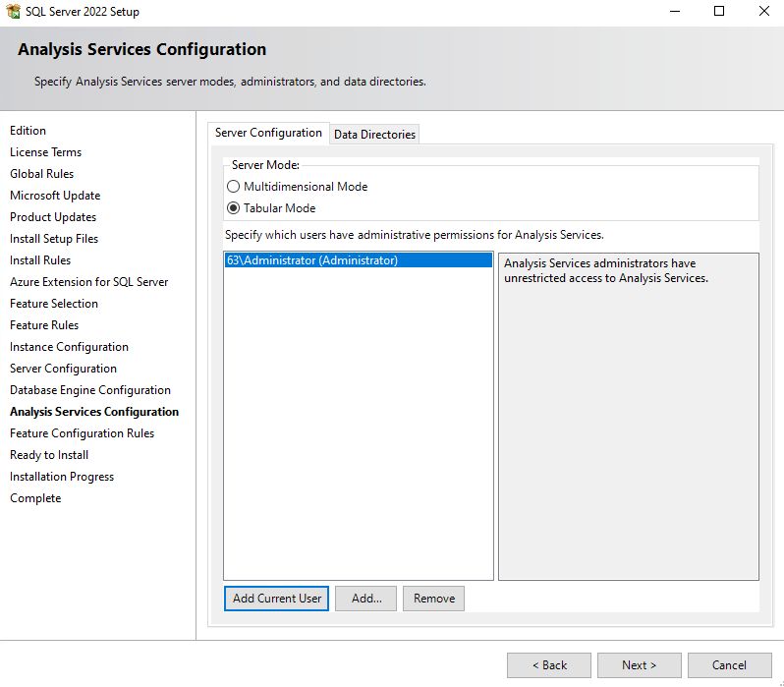
Task: Click Product Updates in the step list
Action: (x=53, y=217)
